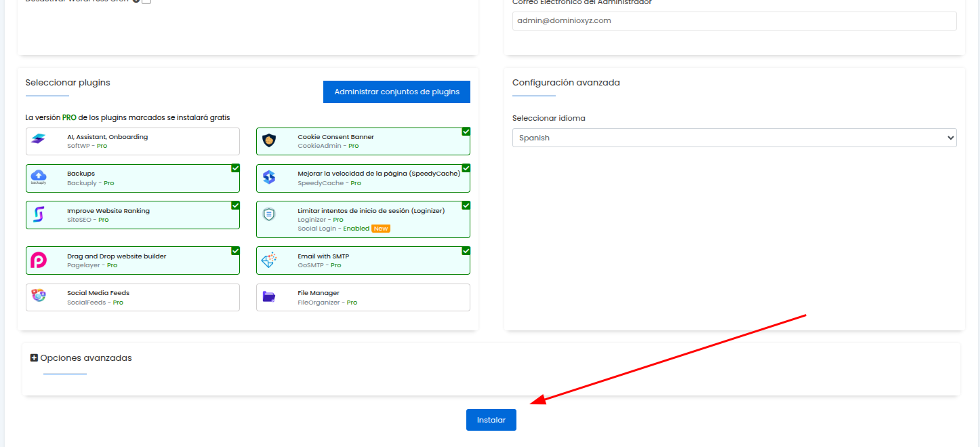Click the Social Login - Enabled text

(333, 229)
